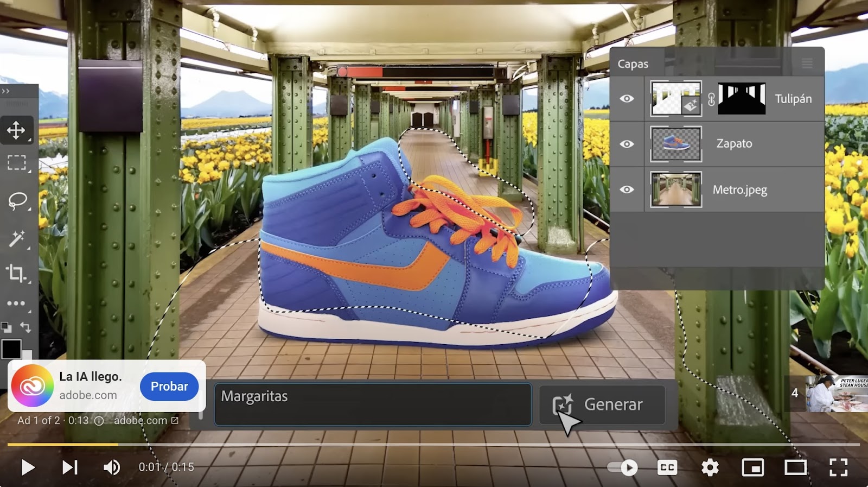Click the Margaritas prompt field
The width and height of the screenshot is (868, 487).
373,404
